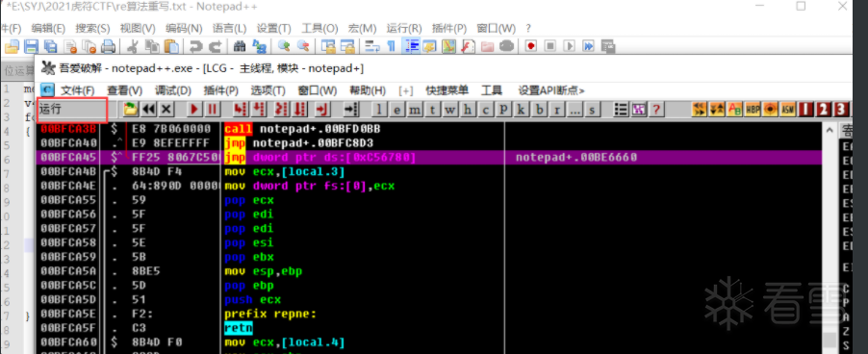Open Patches window with 'P' button
The image size is (868, 354).
[503, 110]
